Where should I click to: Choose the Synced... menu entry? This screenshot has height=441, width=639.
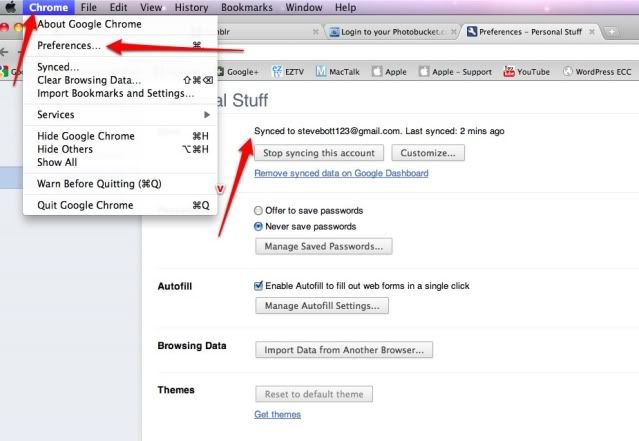point(120,67)
